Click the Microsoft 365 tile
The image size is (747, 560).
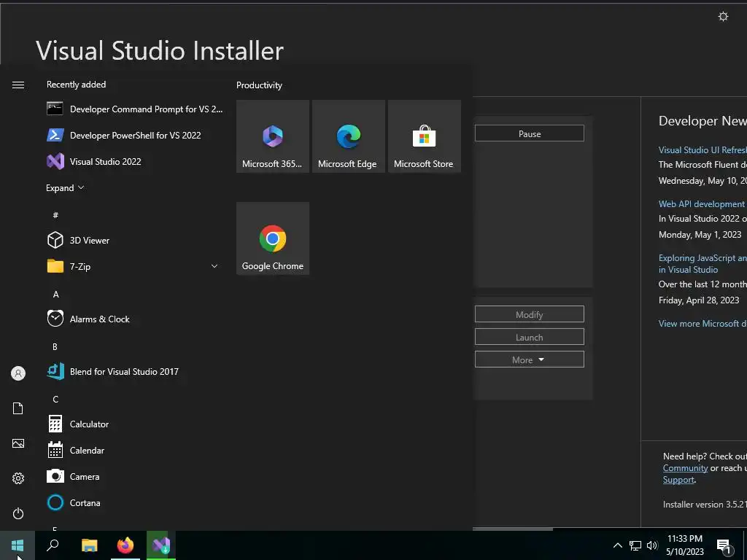click(x=273, y=136)
